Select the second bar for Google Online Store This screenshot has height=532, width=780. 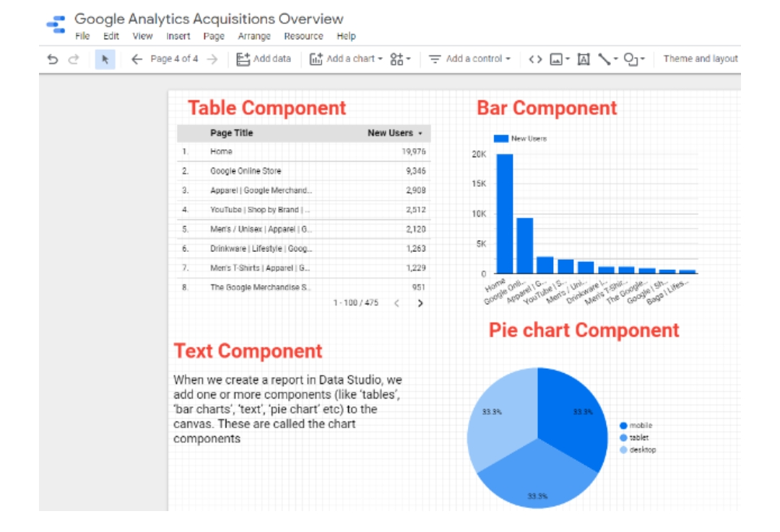tap(525, 245)
